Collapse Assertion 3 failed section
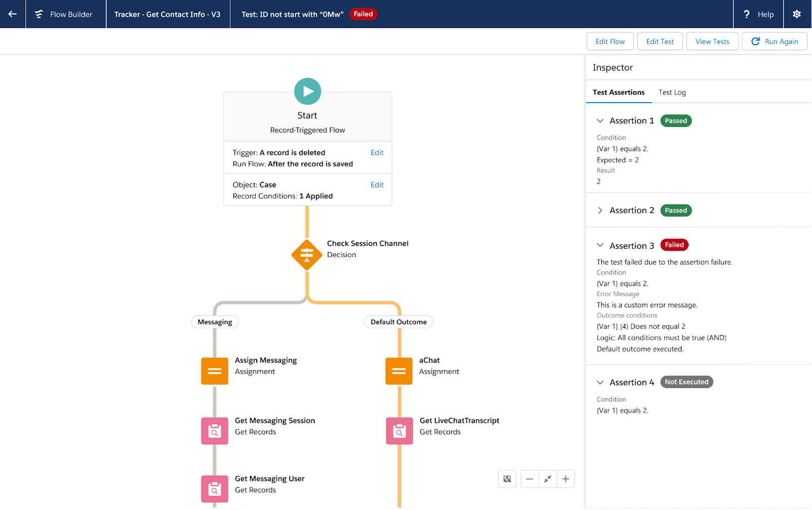The height and width of the screenshot is (510, 812). coord(600,245)
